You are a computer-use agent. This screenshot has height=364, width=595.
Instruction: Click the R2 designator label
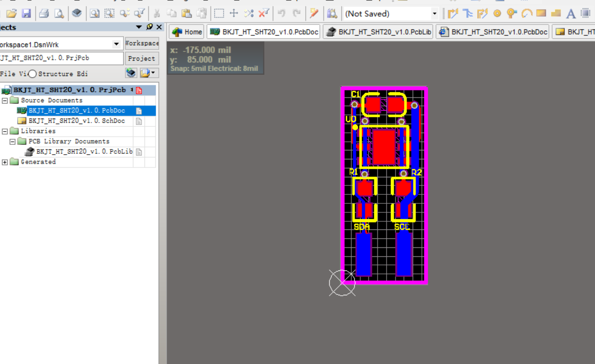[x=416, y=172]
